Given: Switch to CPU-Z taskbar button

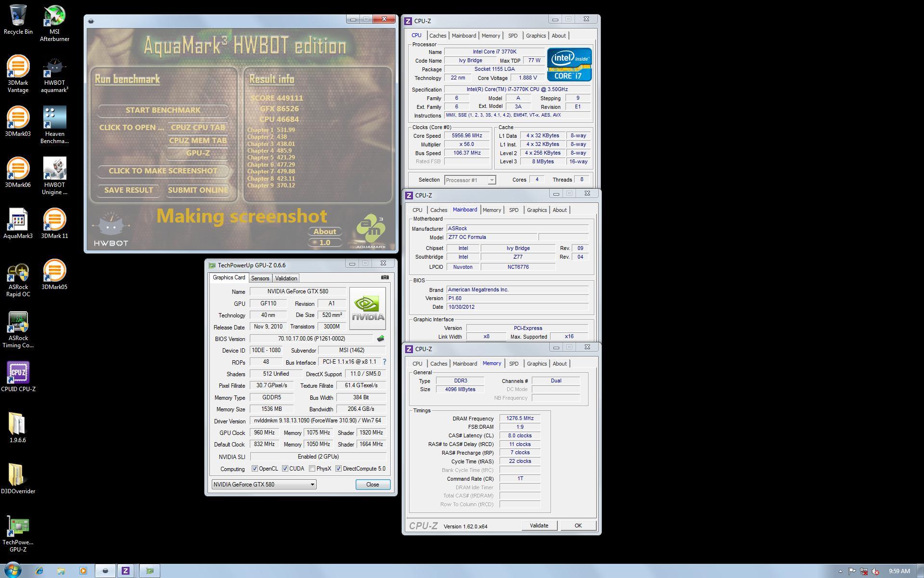Looking at the screenshot, I should (x=126, y=571).
